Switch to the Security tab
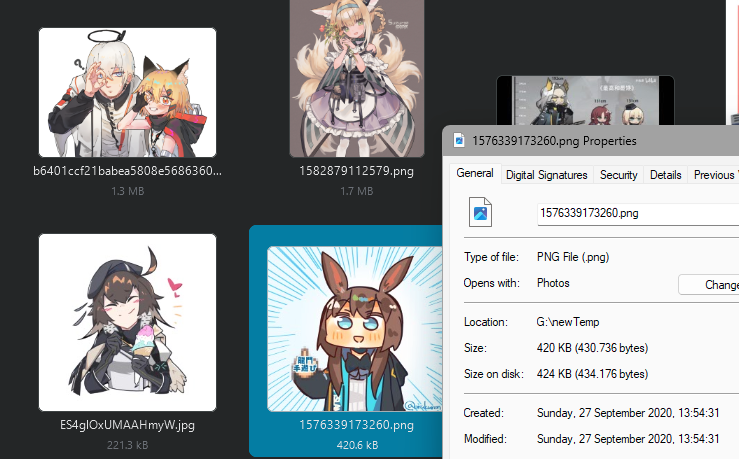This screenshot has height=459, width=739. [618, 175]
